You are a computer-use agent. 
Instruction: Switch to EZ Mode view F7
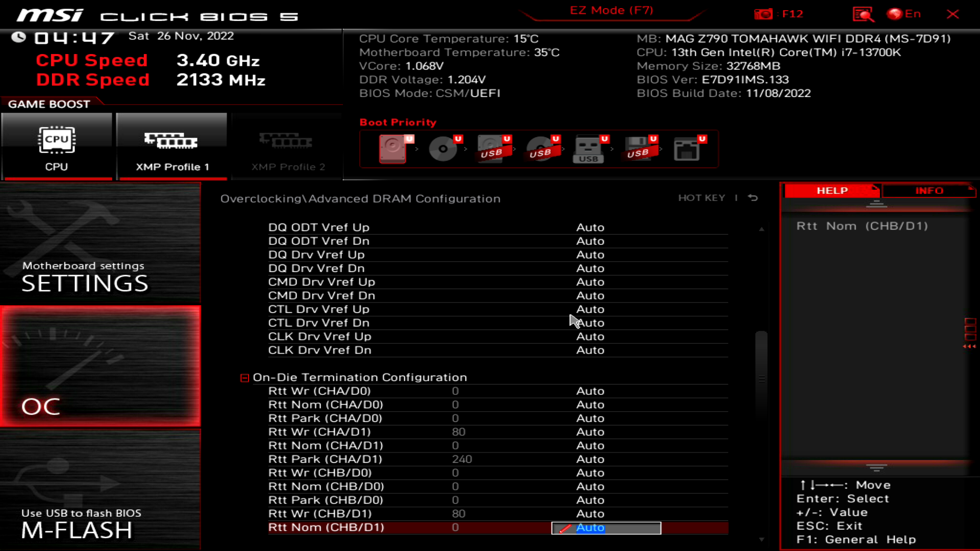tap(612, 10)
